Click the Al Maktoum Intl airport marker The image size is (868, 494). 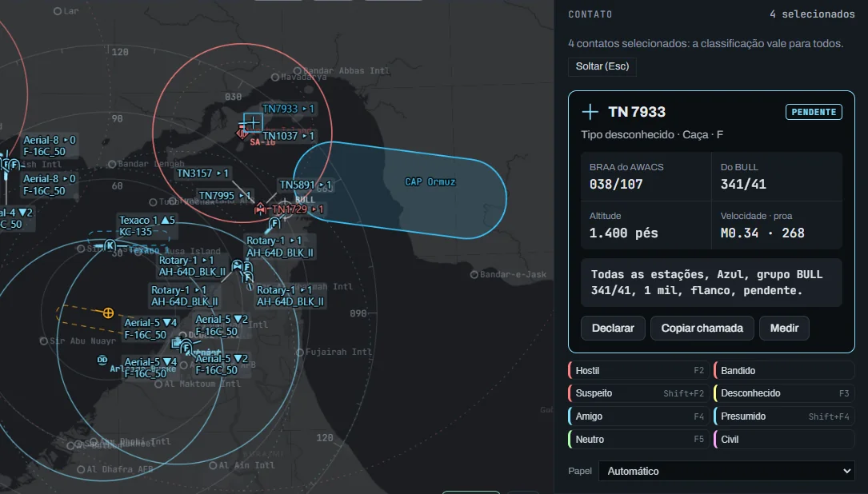pos(158,384)
